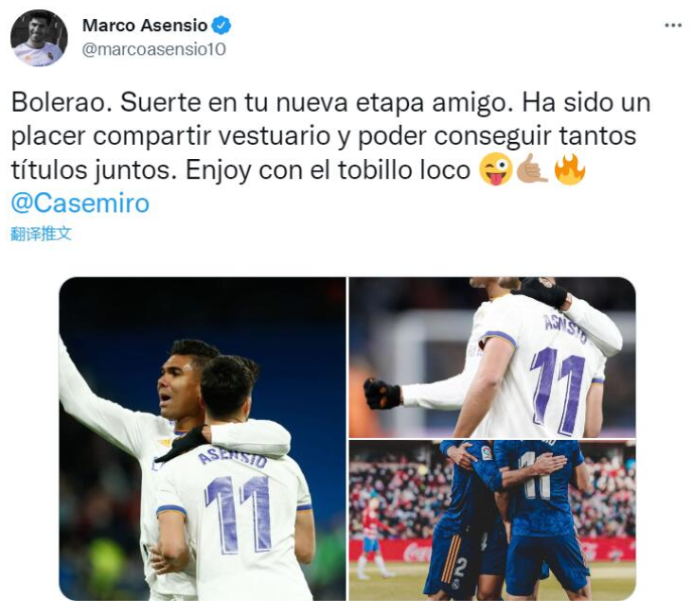The height and width of the screenshot is (616, 692).
Task: Click the black glove fist in top-right photo
Action: [x=382, y=394]
